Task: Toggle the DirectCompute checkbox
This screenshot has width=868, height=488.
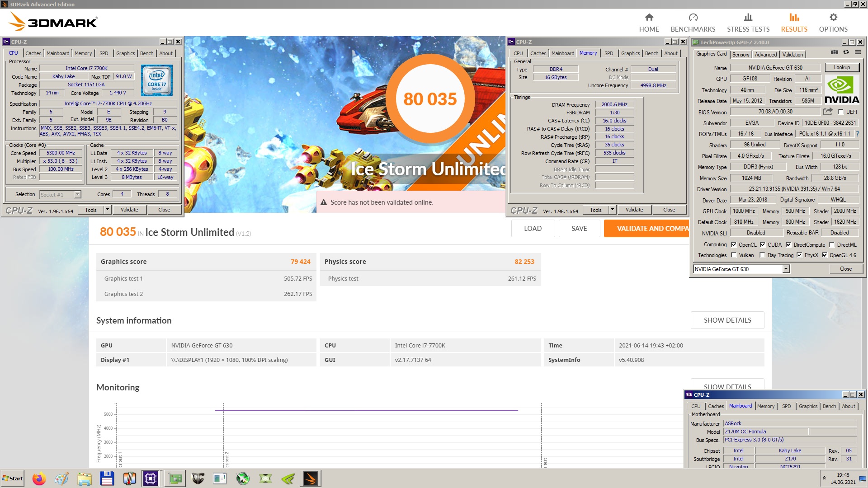Action: tap(788, 244)
